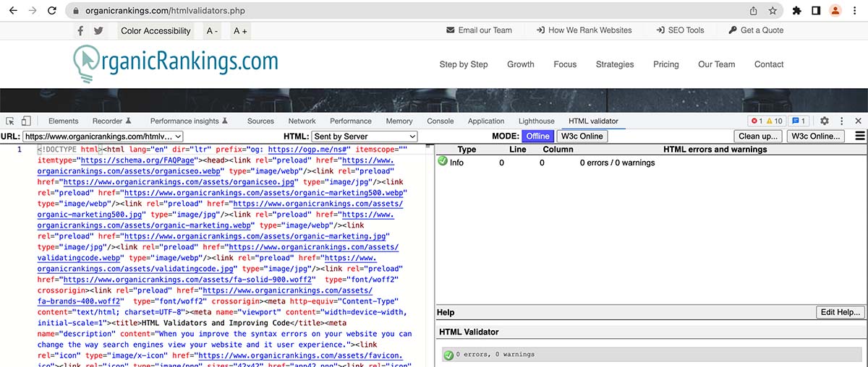The image size is (868, 367).
Task: Open the Application tab
Action: tap(486, 121)
